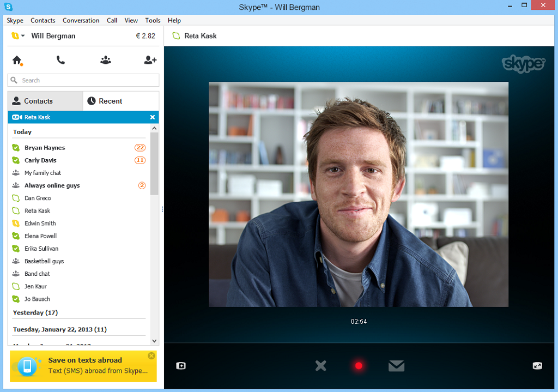Click inside the Search field
Image resolution: width=558 pixels, height=392 pixels.
(83, 80)
